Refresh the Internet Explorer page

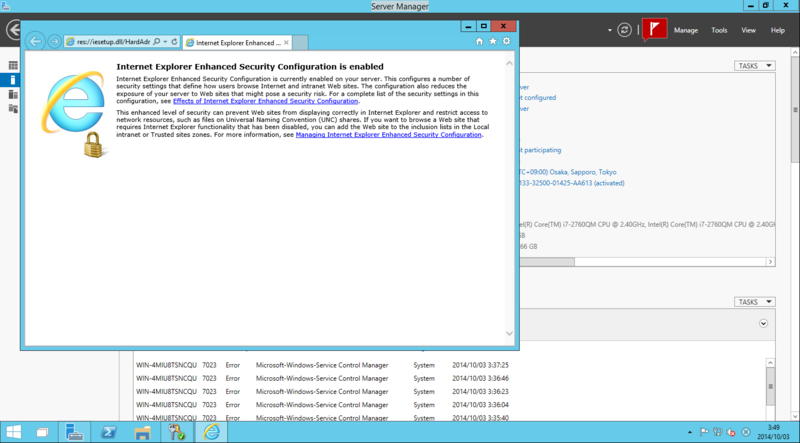click(174, 42)
